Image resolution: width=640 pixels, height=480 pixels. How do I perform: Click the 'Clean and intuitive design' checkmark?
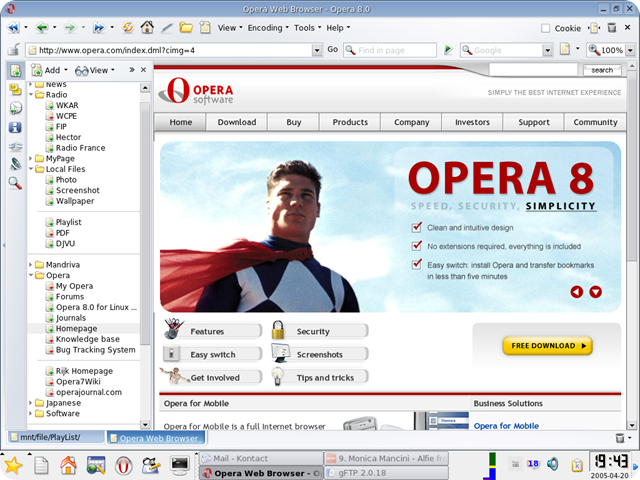[416, 227]
